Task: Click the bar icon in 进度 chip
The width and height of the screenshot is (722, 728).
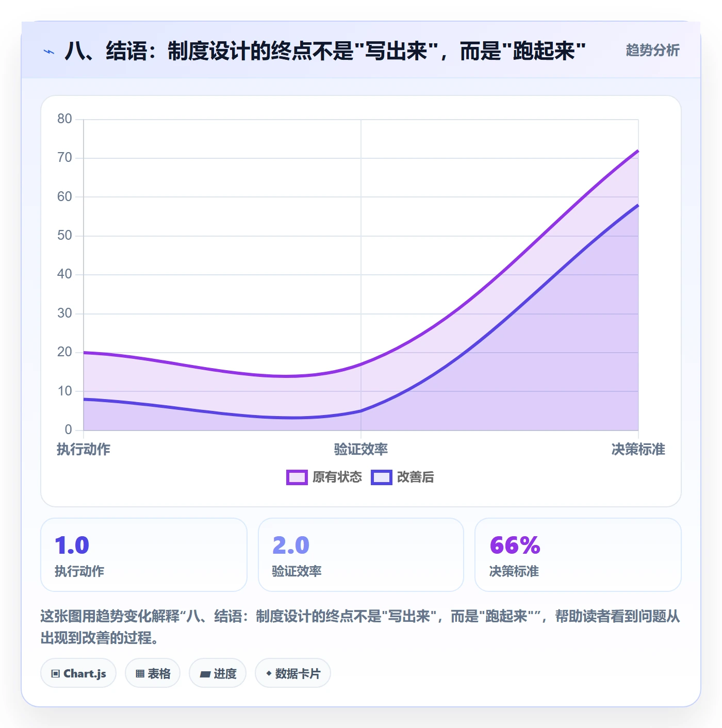Action: [x=205, y=674]
